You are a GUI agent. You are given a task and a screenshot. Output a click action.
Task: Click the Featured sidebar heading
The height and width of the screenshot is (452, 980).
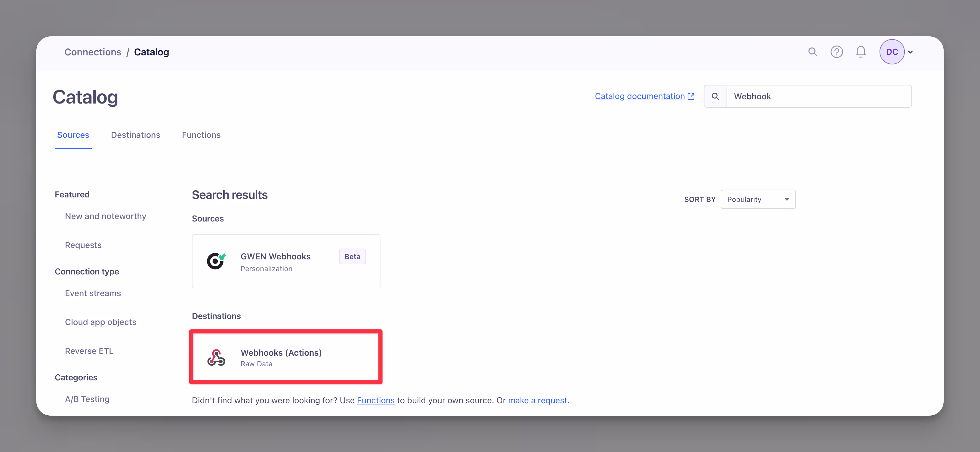click(72, 194)
